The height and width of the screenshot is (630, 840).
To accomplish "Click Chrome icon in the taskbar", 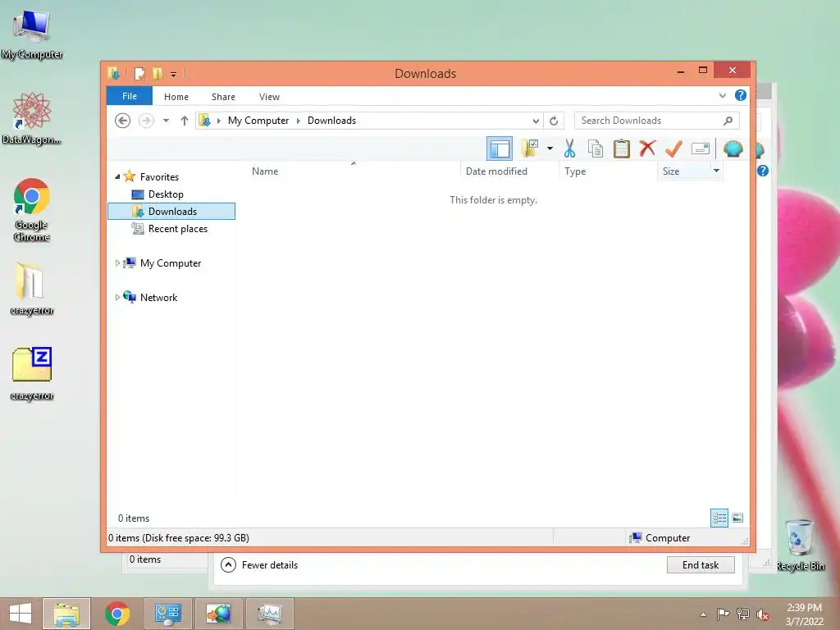I will pos(117,614).
